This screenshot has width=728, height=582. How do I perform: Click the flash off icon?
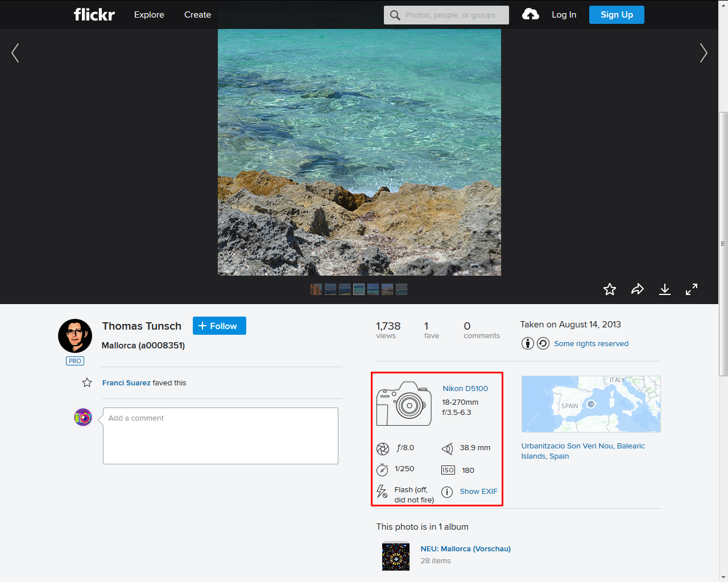(x=382, y=491)
